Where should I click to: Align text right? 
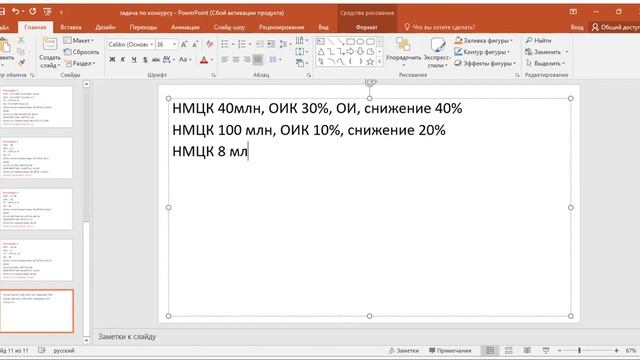(247, 60)
